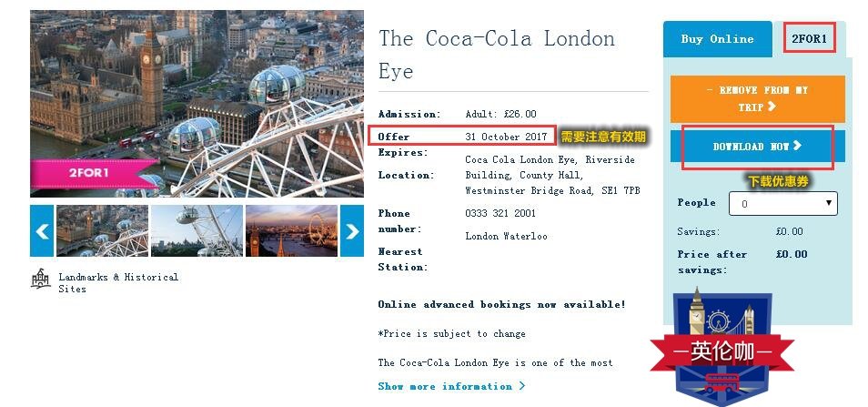This screenshot has height=407, width=868.
Task: Click the next image arrow in gallery
Action: pyautogui.click(x=352, y=231)
